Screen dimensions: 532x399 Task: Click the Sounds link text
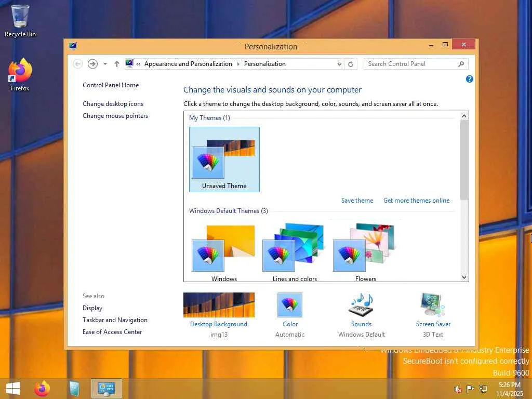click(x=362, y=324)
